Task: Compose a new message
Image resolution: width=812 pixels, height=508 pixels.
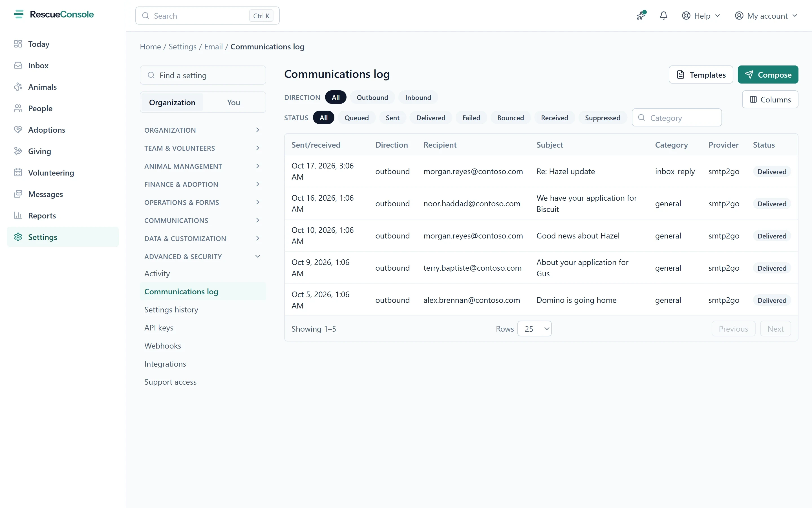Action: 768,75
